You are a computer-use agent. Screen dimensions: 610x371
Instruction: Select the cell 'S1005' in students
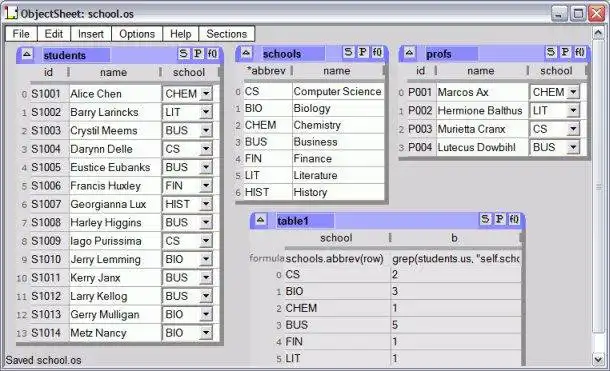[x=49, y=167]
